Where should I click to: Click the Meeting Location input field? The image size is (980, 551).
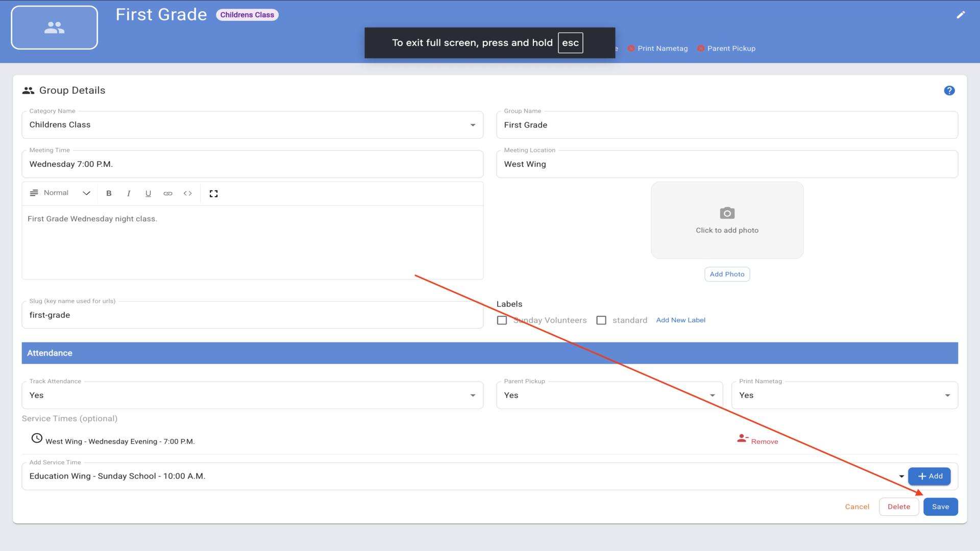(727, 164)
